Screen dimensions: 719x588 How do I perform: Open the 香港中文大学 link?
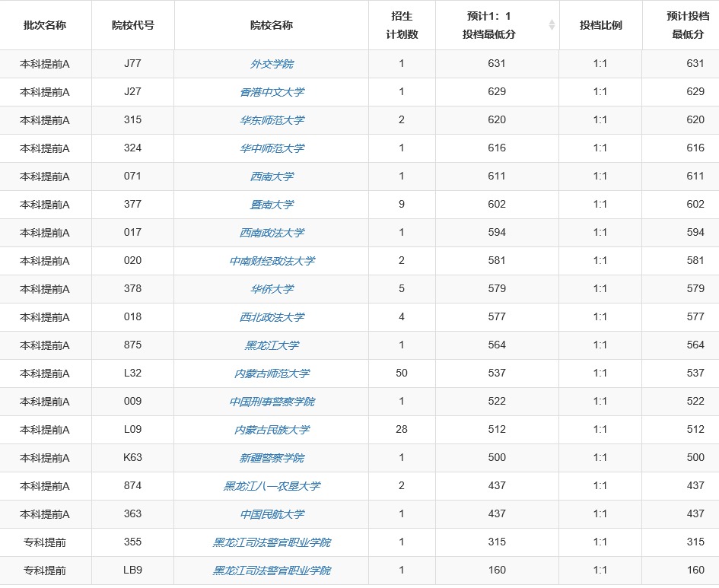click(272, 92)
